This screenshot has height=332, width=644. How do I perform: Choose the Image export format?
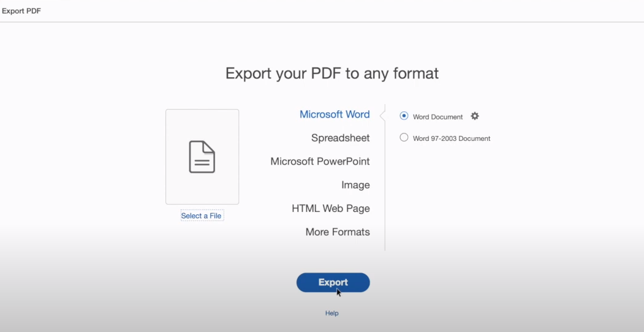(355, 185)
